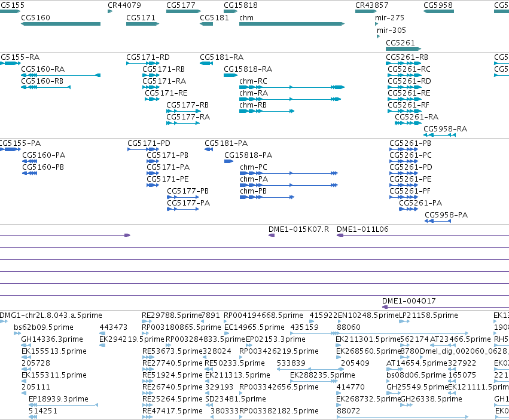This screenshot has width=509, height=420.
Task: Click protein CG5261-PB
Action: pyautogui.click(x=404, y=149)
